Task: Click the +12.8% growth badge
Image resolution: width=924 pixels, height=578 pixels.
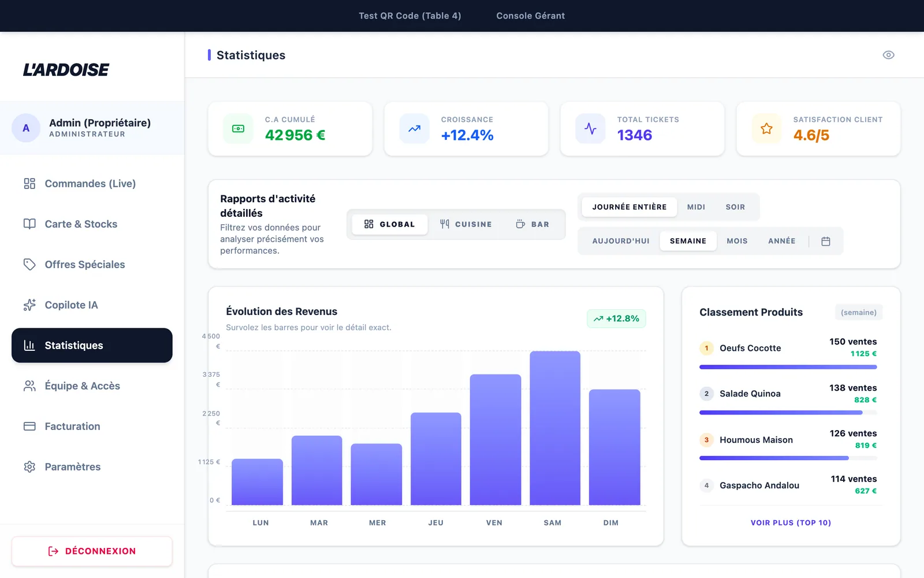Action: (616, 318)
